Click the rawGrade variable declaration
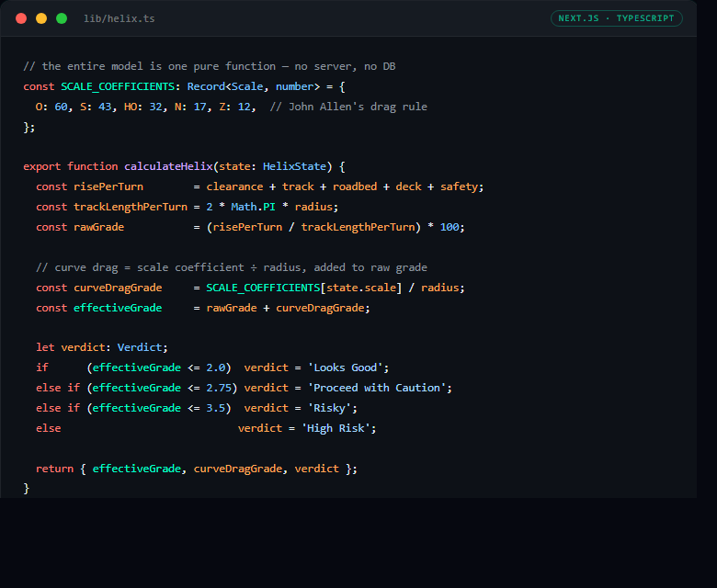The height and width of the screenshot is (588, 717). 98,227
